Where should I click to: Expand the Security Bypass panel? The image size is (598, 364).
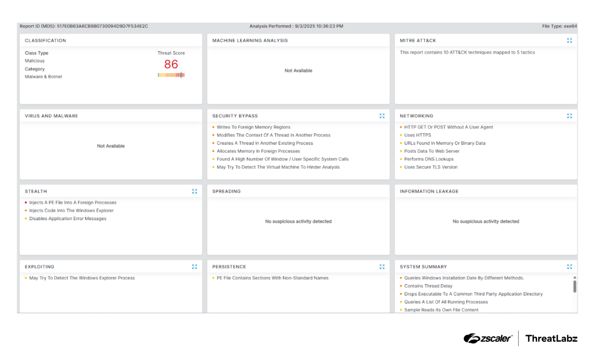(382, 116)
